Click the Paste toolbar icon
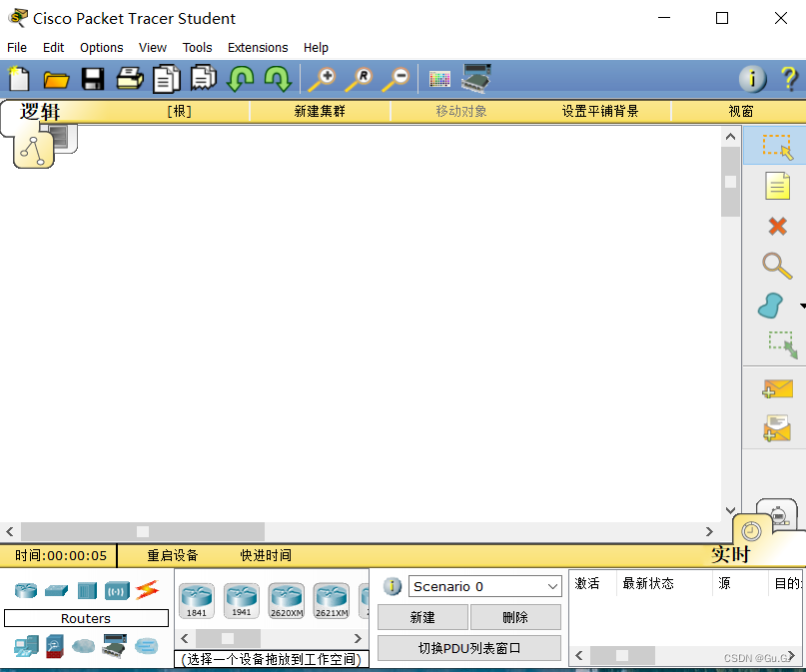This screenshot has height=672, width=806. pos(204,78)
